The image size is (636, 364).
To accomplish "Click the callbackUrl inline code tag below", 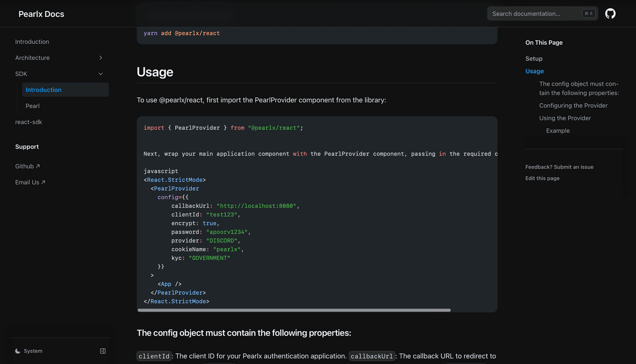I will pos(372,356).
